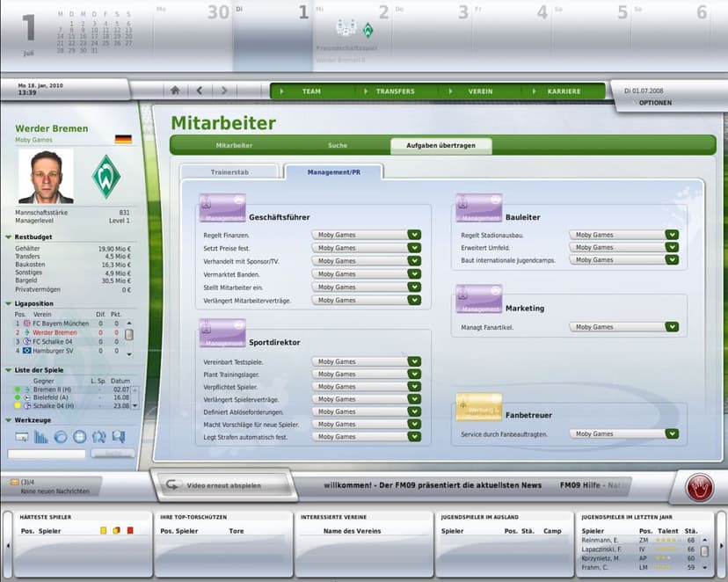
Task: Open the bar chart statistics tool
Action: point(40,437)
